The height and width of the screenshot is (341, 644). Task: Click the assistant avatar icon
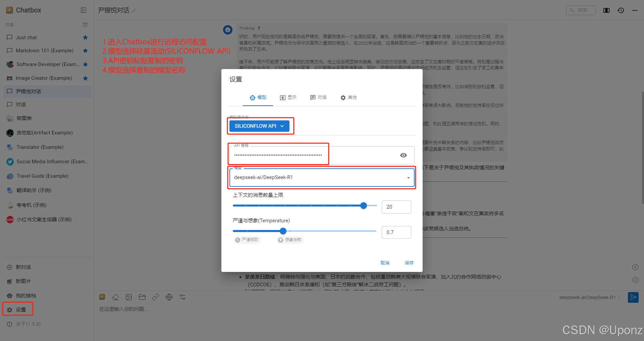(x=228, y=30)
